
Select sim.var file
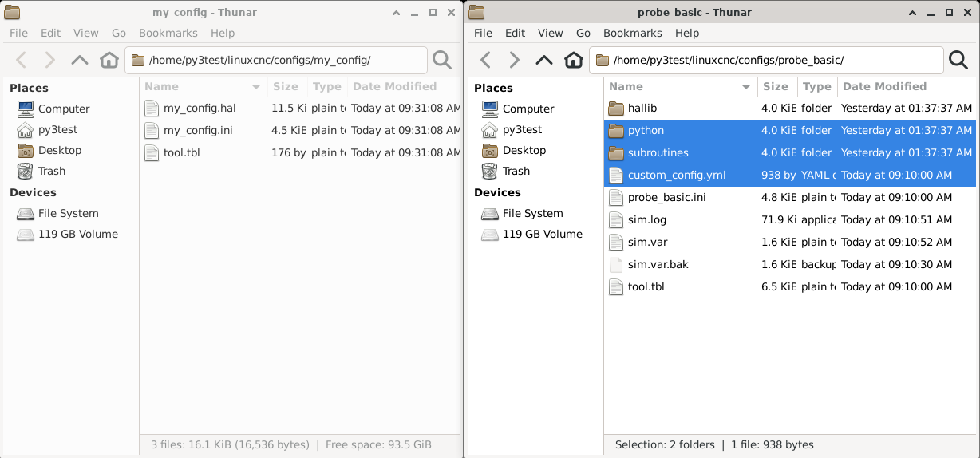(790, 242)
